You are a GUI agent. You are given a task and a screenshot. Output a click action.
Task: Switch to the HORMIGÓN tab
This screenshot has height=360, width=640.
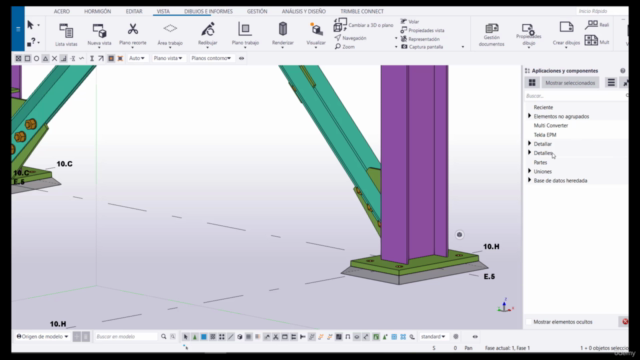coord(98,11)
